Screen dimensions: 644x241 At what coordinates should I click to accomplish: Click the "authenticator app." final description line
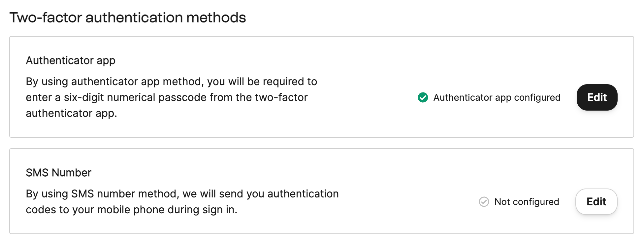click(71, 113)
